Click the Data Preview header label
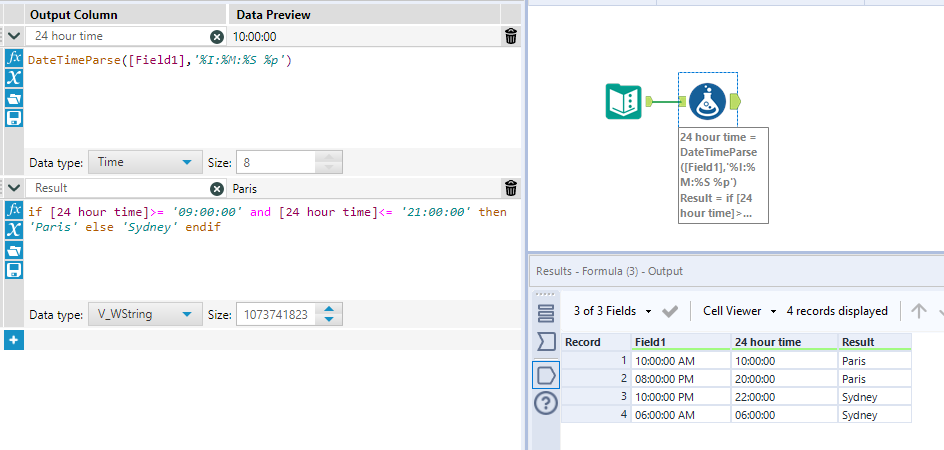The image size is (944, 450). [273, 14]
